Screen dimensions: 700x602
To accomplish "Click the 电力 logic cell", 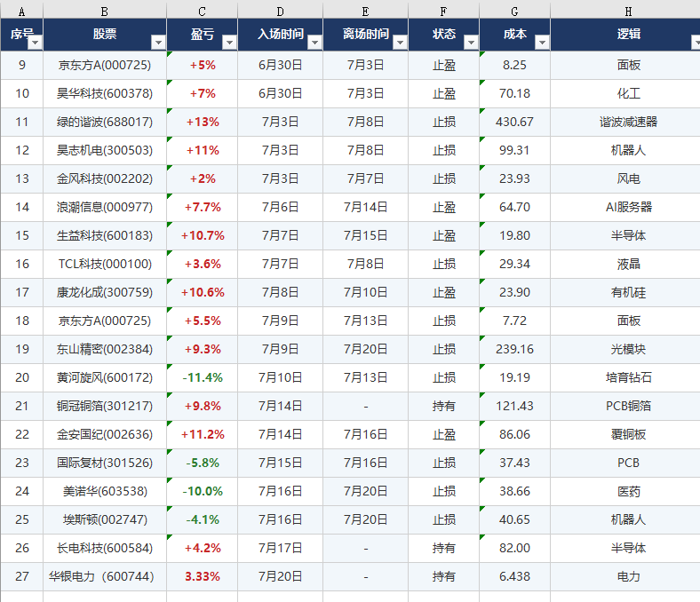I will (x=625, y=576).
